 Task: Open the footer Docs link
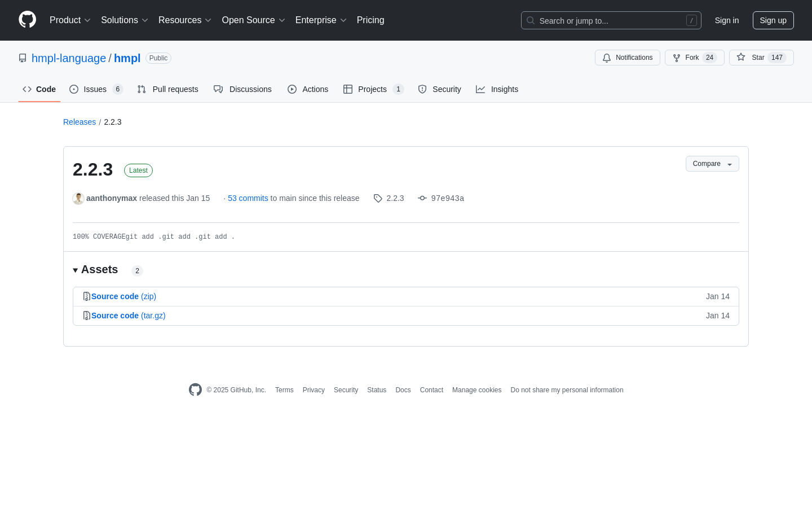point(403,390)
